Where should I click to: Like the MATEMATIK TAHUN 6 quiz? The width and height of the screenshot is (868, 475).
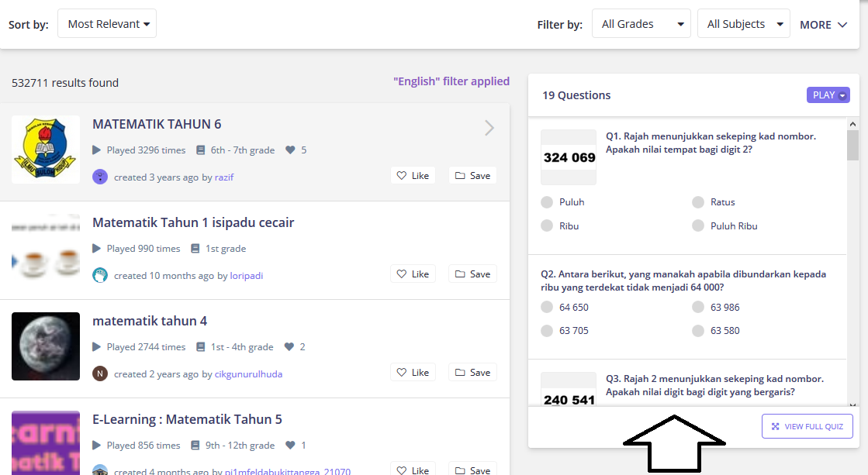pyautogui.click(x=413, y=175)
